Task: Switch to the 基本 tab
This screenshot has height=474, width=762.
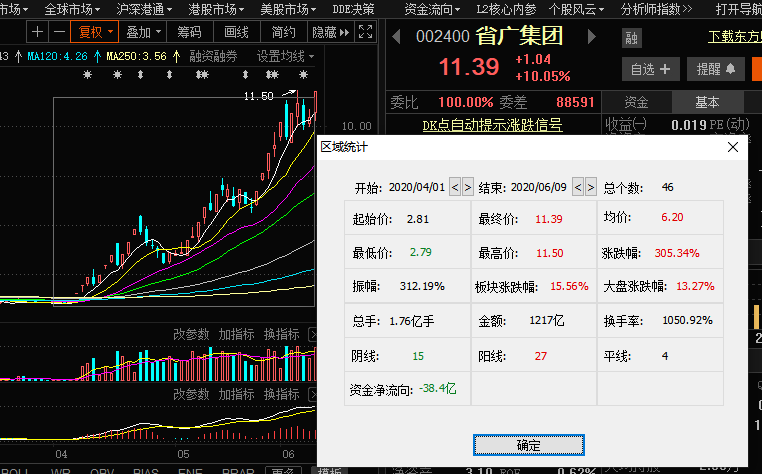Action: [707, 102]
